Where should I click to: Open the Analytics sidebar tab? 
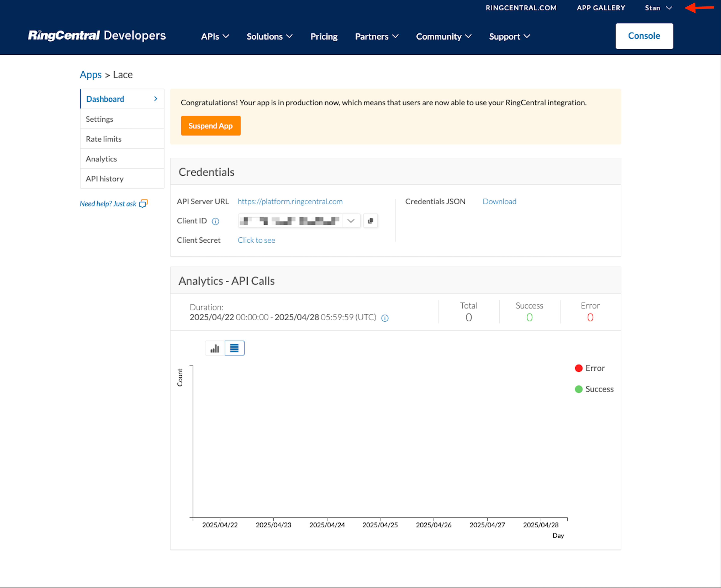click(122, 159)
